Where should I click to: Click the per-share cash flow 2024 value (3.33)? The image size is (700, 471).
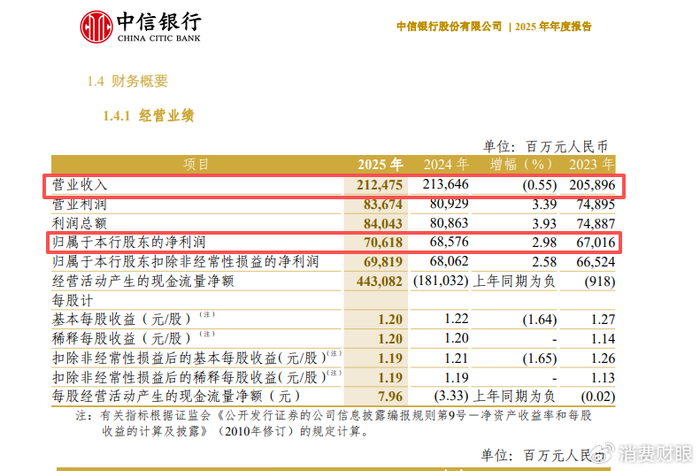tap(451, 396)
